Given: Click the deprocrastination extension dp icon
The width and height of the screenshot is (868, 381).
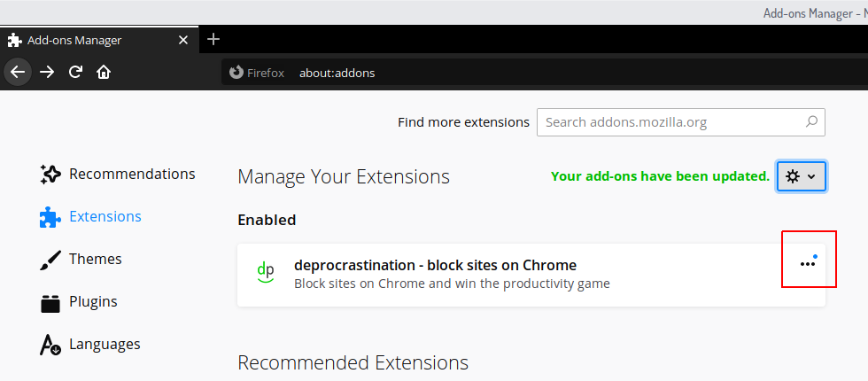Looking at the screenshot, I should pyautogui.click(x=265, y=272).
